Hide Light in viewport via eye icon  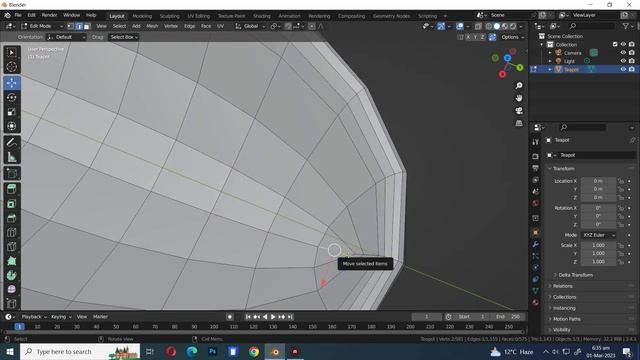[623, 61]
